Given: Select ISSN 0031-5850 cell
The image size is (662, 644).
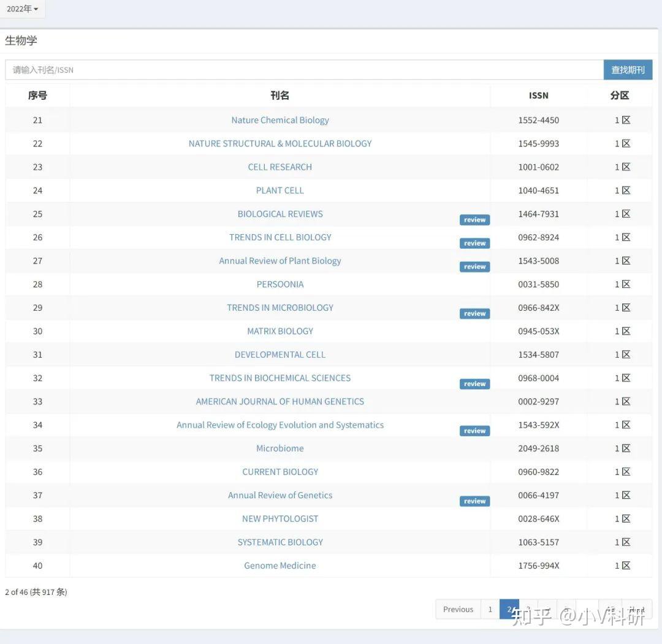Looking at the screenshot, I should (x=539, y=284).
